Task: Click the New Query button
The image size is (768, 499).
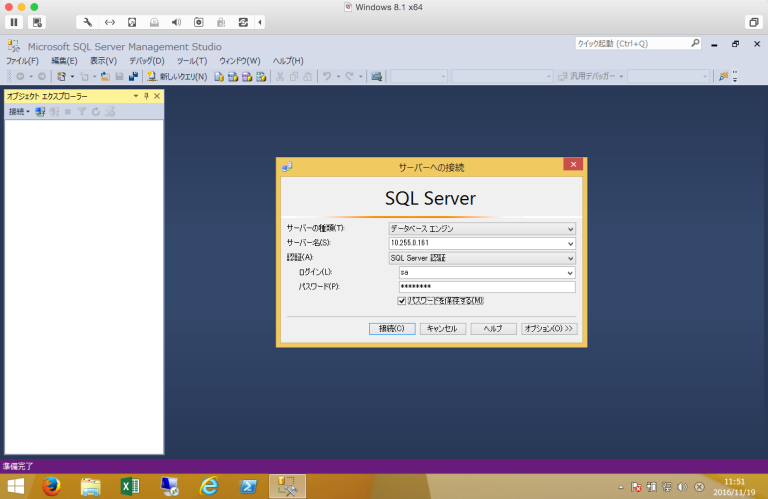Action: click(177, 76)
